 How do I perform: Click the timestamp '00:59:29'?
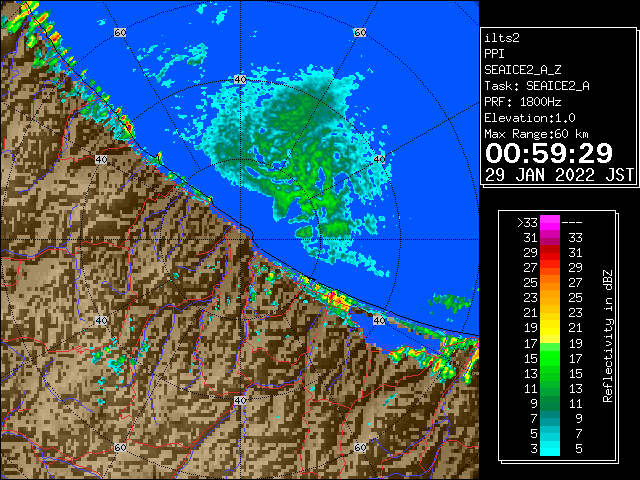[549, 153]
